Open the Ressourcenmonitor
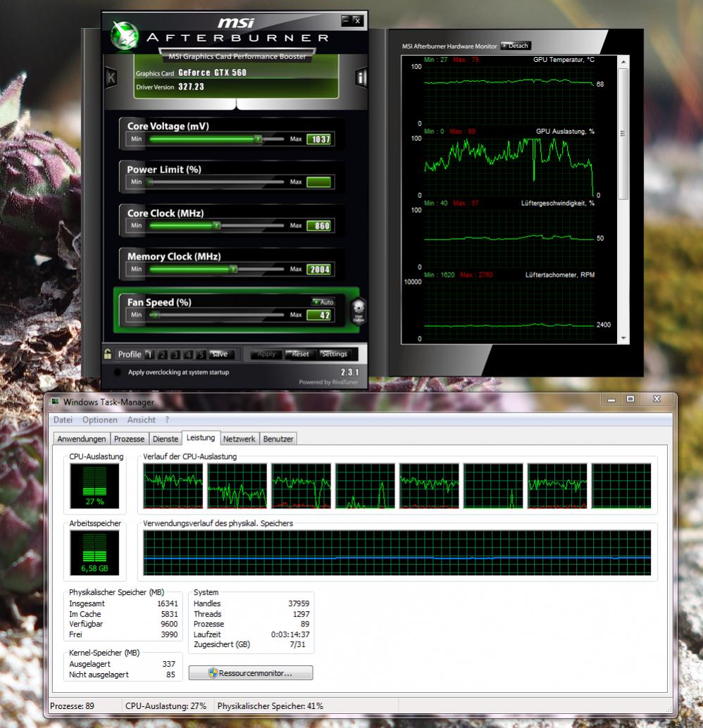This screenshot has width=703, height=728. click(x=251, y=673)
